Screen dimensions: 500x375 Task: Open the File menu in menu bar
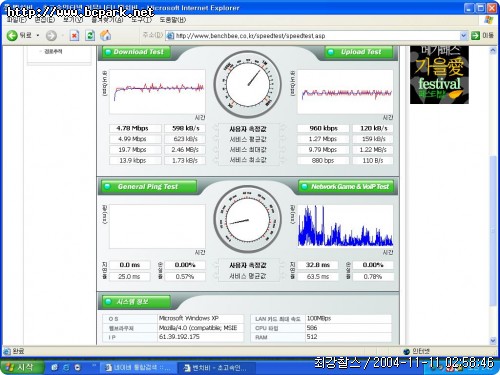(16, 20)
